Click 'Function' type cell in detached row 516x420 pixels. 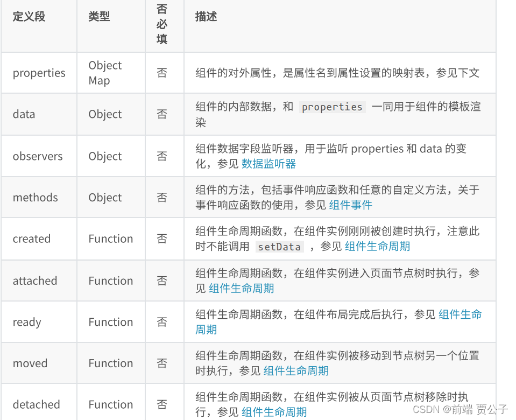[x=111, y=402]
